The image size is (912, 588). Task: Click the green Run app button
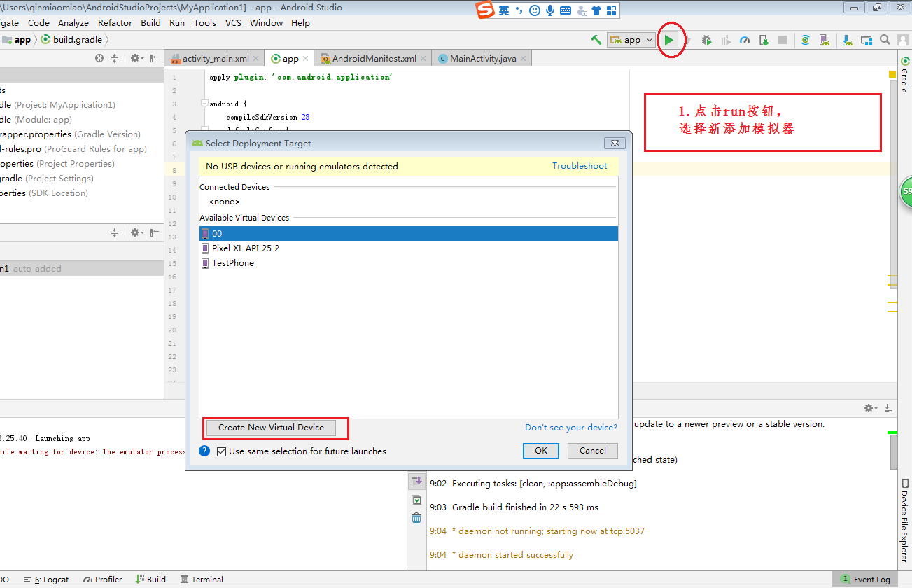coord(668,39)
